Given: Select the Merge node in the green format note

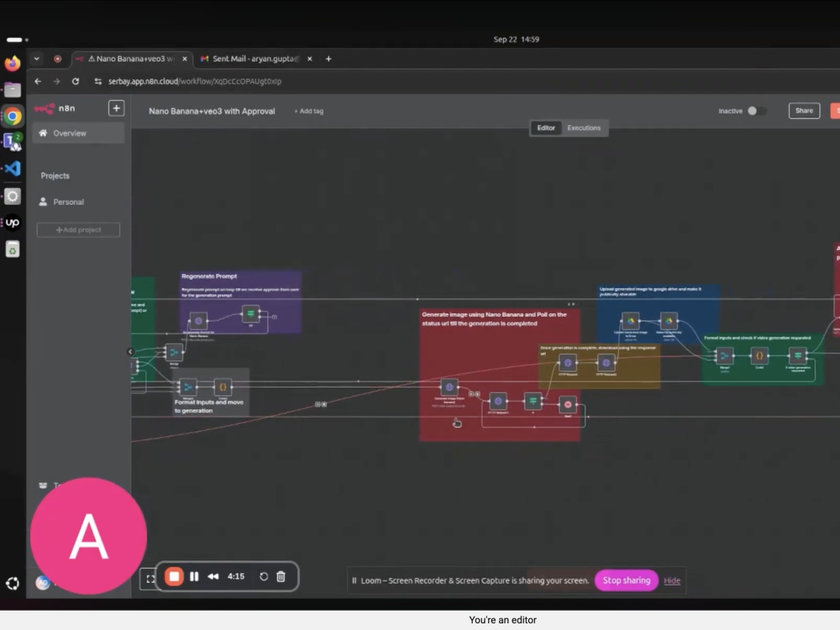Looking at the screenshot, I should point(724,355).
